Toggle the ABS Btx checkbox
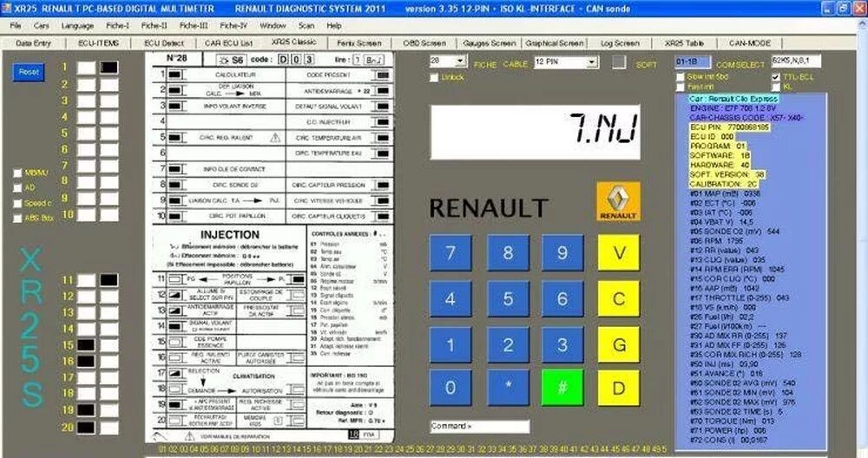Screen dimensions: 868x458 coord(17,219)
